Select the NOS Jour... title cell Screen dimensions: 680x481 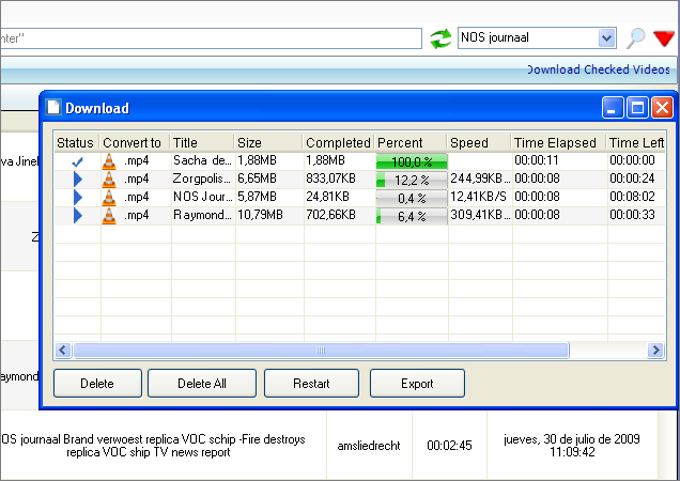203,197
